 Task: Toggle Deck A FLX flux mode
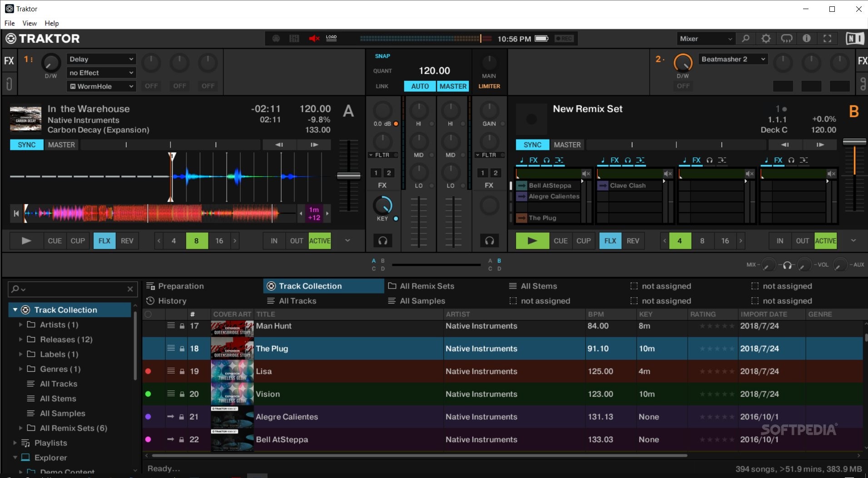tap(104, 241)
